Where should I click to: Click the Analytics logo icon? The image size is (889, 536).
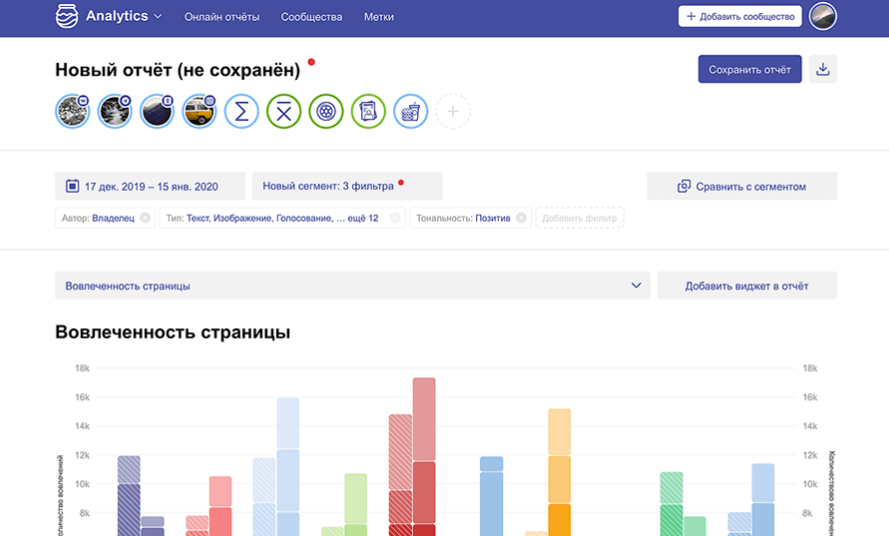[x=66, y=16]
